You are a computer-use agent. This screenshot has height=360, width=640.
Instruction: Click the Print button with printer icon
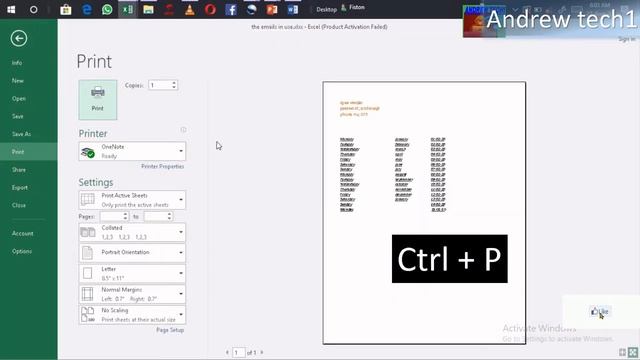coord(98,100)
